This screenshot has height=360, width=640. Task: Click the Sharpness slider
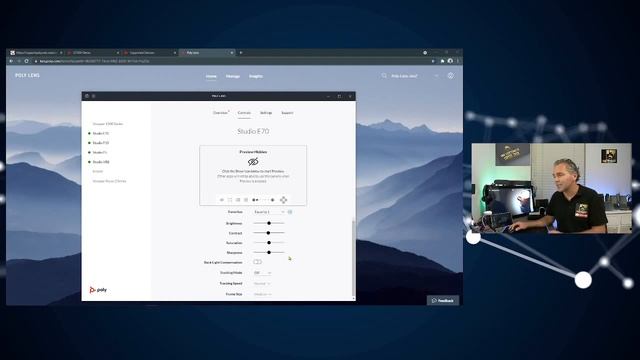tap(269, 252)
